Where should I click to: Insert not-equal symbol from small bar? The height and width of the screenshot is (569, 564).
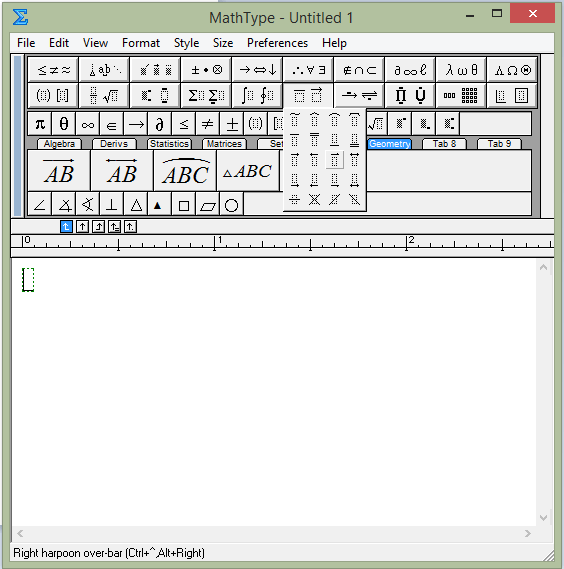(x=207, y=124)
